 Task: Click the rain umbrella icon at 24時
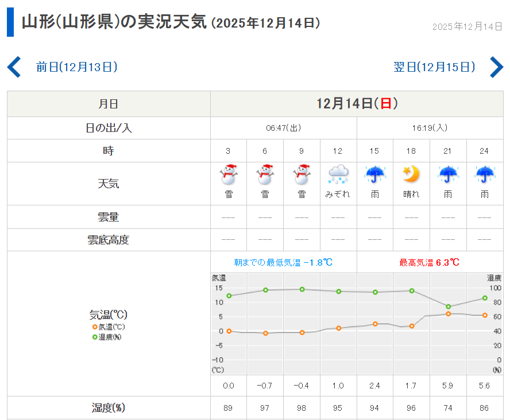click(485, 174)
